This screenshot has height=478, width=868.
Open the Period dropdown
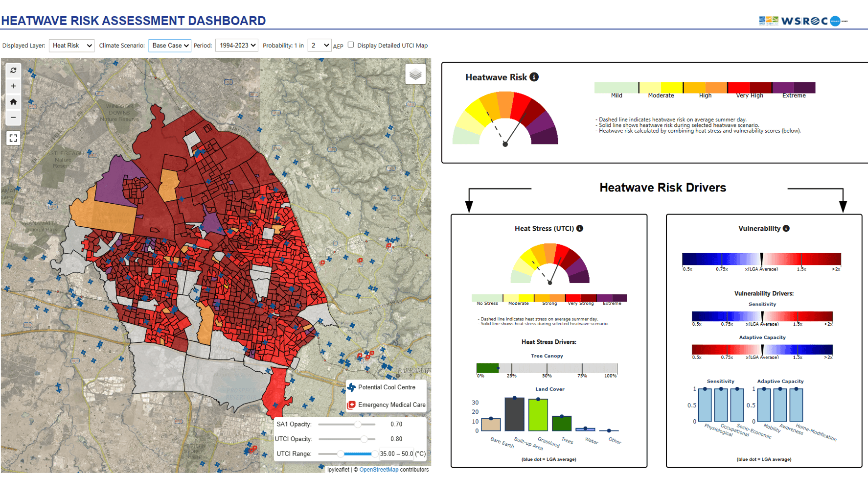click(237, 46)
